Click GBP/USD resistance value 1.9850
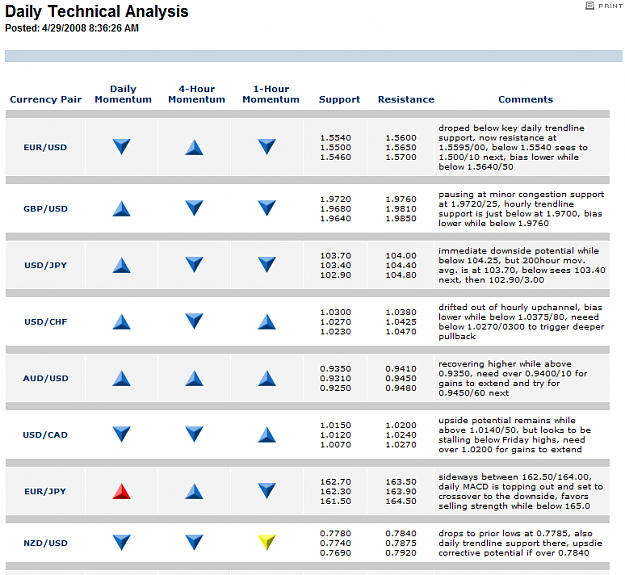Screen dimensions: 625x575 pyautogui.click(x=401, y=218)
